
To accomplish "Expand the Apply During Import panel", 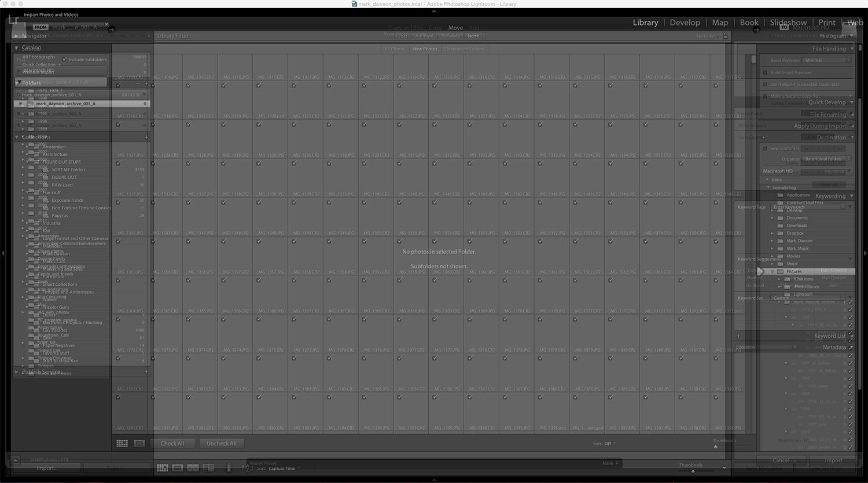I will (851, 126).
